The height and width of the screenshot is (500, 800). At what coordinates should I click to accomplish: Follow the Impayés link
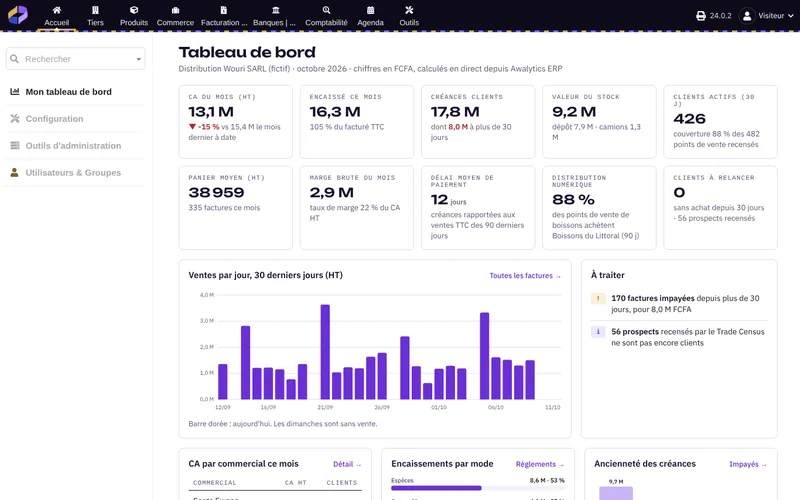tap(748, 464)
